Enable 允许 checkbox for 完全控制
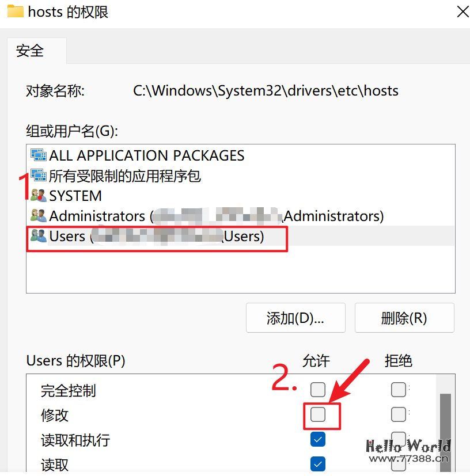Viewport: 470px width, 476px height. point(317,390)
